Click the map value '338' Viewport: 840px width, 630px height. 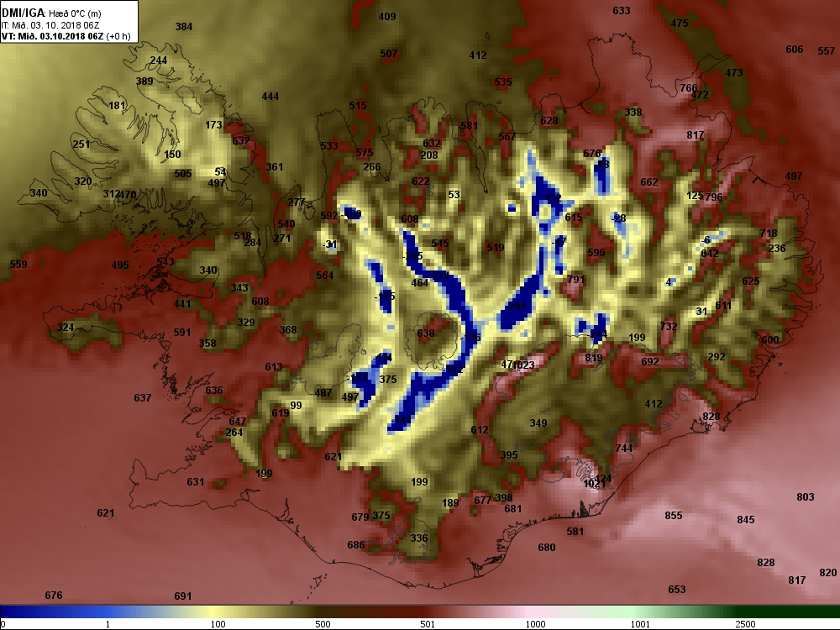click(x=633, y=113)
